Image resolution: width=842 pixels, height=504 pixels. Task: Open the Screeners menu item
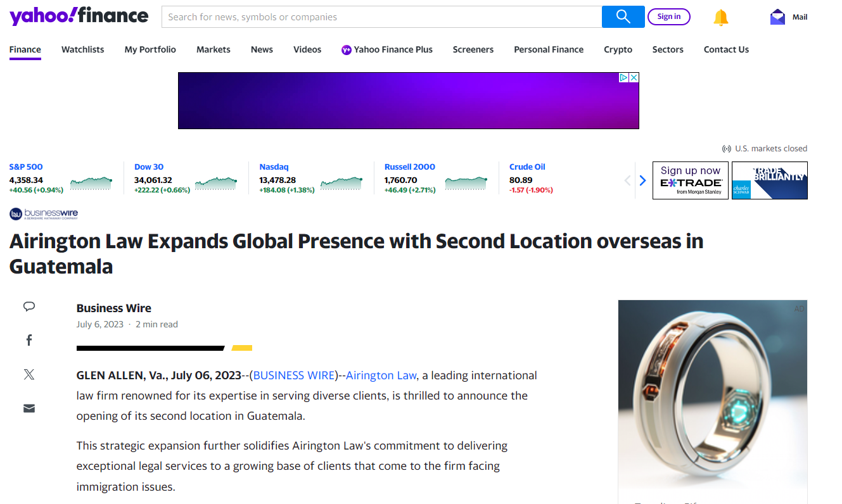[x=473, y=49]
